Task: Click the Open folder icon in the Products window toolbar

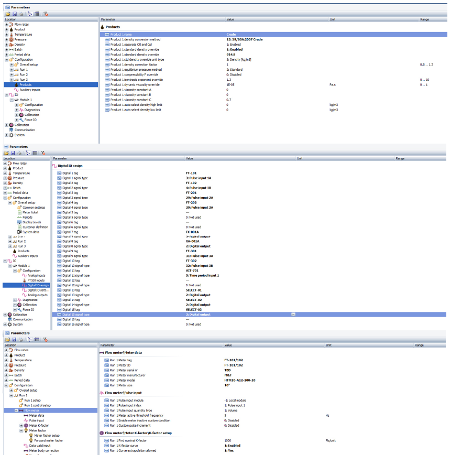Action: 8,14
